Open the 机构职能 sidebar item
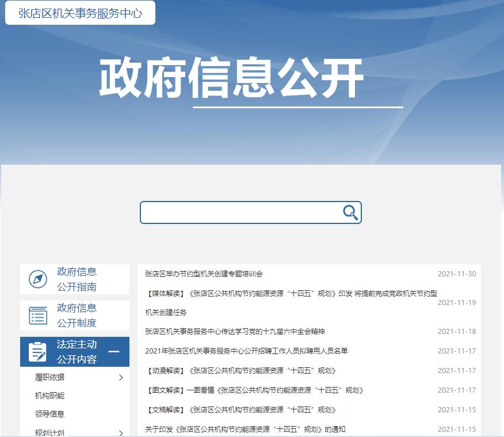 [x=49, y=396]
